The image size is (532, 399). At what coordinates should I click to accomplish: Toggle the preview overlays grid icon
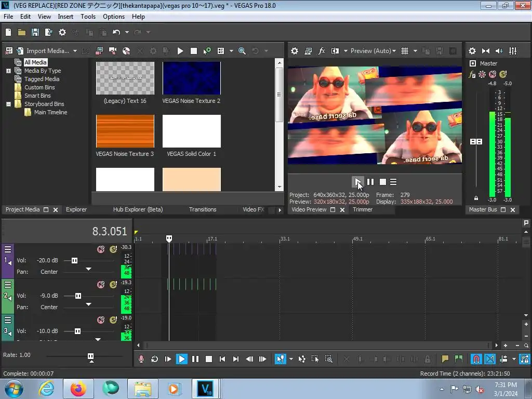pyautogui.click(x=404, y=51)
